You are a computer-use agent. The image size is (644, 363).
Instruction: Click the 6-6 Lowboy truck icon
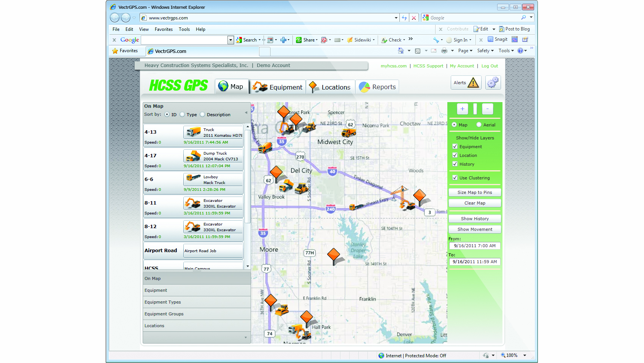click(x=193, y=178)
